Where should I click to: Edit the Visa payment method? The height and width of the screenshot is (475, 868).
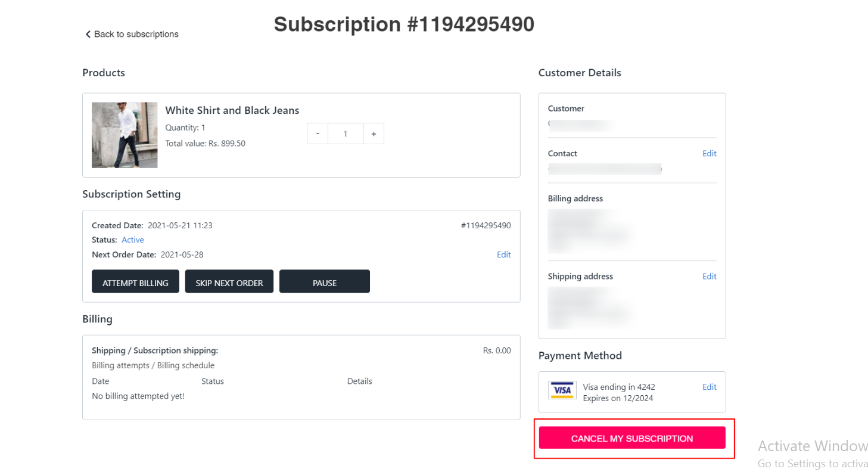point(710,387)
